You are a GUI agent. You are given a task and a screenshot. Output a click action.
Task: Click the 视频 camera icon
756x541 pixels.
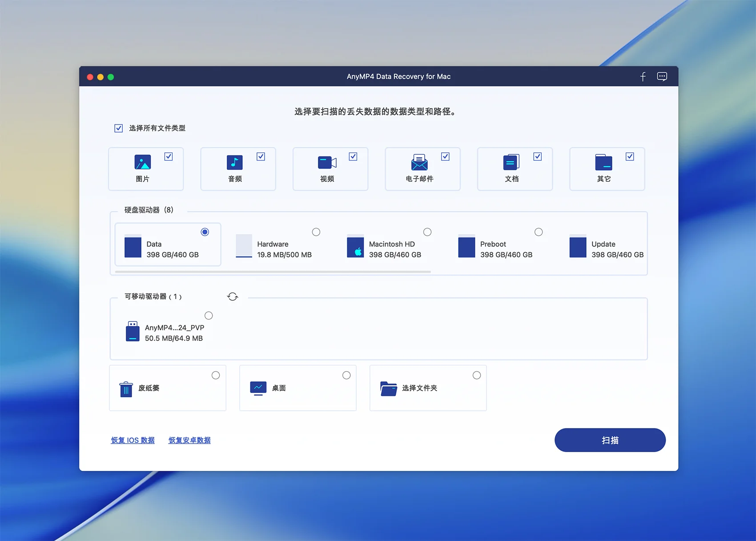(327, 162)
